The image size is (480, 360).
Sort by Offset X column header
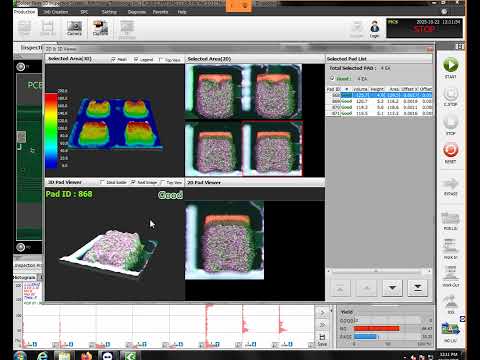(410, 89)
